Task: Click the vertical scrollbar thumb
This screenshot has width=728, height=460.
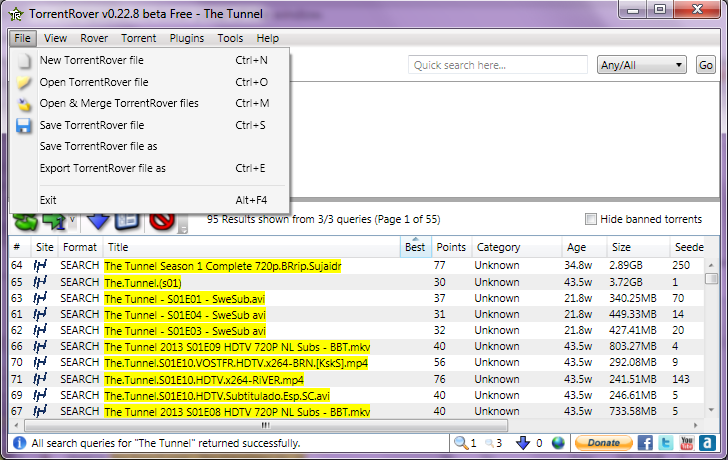Action: click(x=711, y=279)
